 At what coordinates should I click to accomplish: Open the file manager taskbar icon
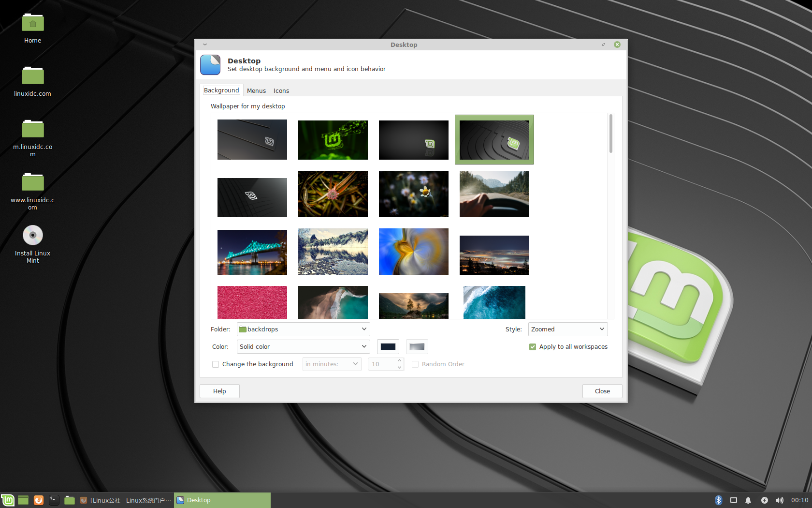(x=70, y=500)
